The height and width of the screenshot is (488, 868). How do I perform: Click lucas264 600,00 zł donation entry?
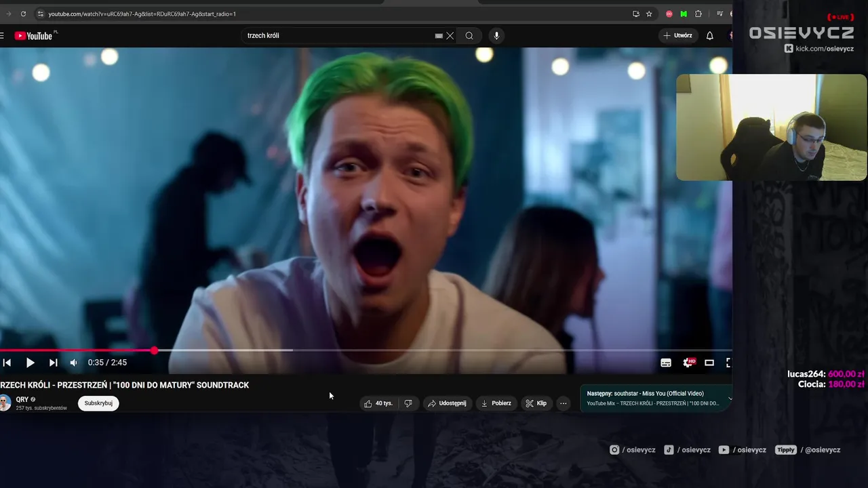tap(825, 374)
